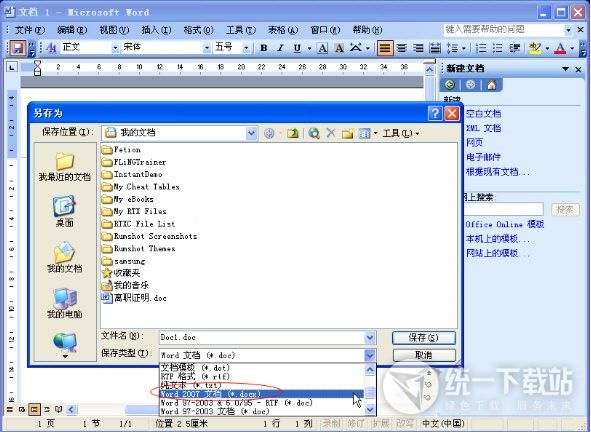Screen dimensions: 591x432
Task: Select 我最近的文档 in places bar
Action: click(64, 167)
